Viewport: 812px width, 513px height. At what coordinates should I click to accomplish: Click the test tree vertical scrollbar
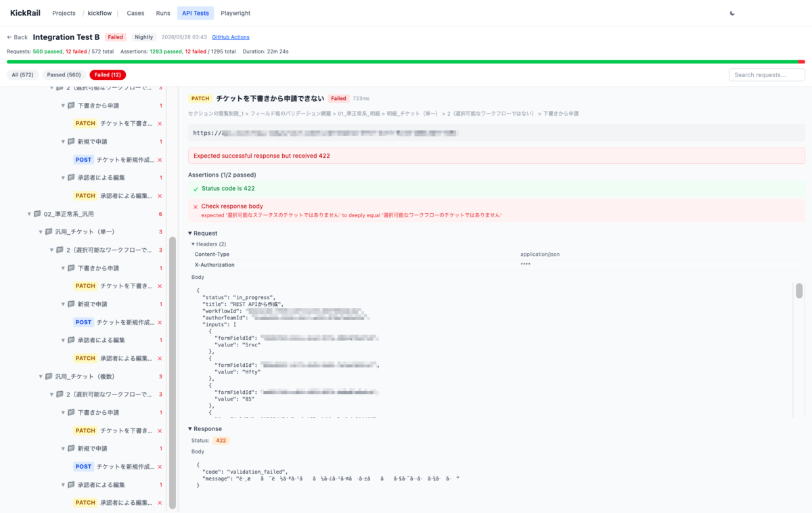173,372
